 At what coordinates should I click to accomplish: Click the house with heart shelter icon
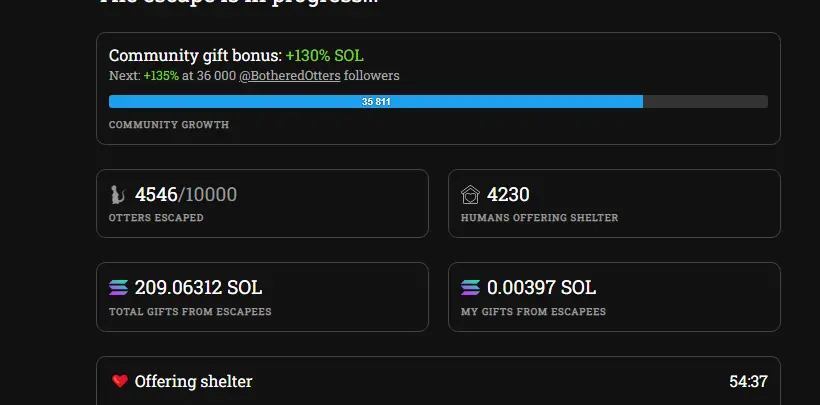(x=470, y=195)
